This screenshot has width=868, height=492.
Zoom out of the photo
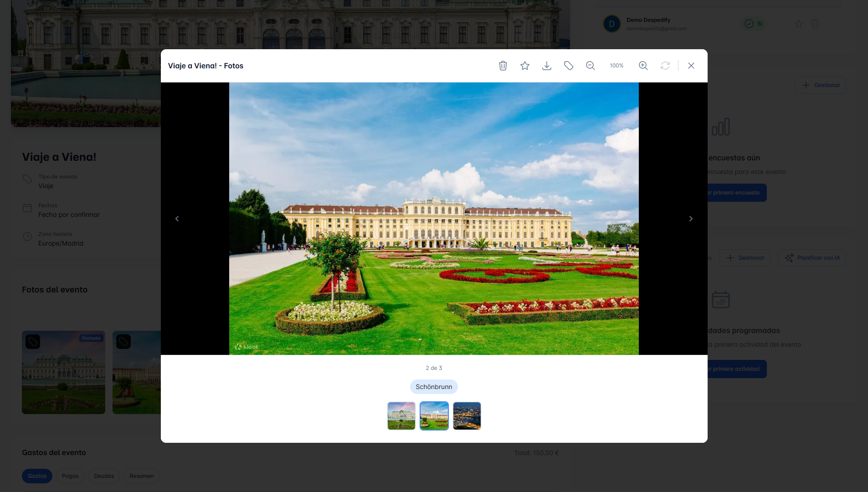click(x=590, y=66)
